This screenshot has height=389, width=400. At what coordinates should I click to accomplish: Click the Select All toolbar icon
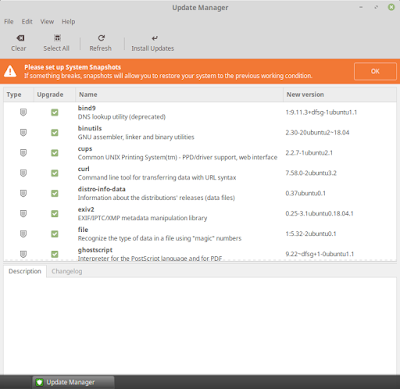57,38
